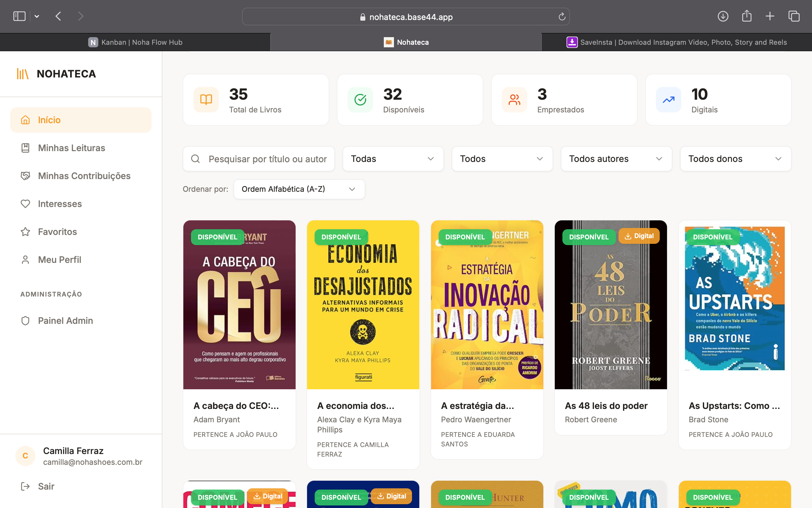Open the Safari downloads icon
Viewport: 812px width, 508px height.
coord(723,16)
